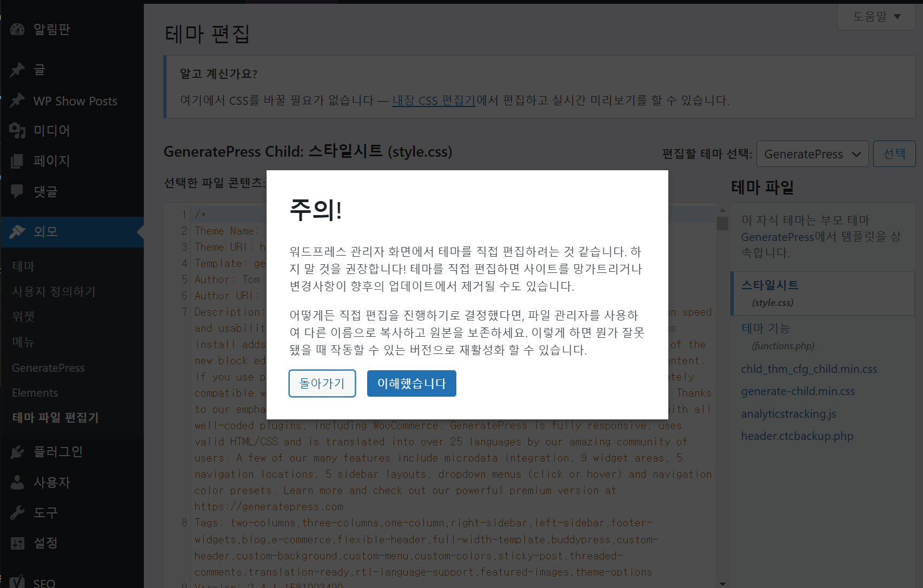Image resolution: width=923 pixels, height=588 pixels.
Task: Select the 댓글 comments bubble icon
Action: pos(17,191)
